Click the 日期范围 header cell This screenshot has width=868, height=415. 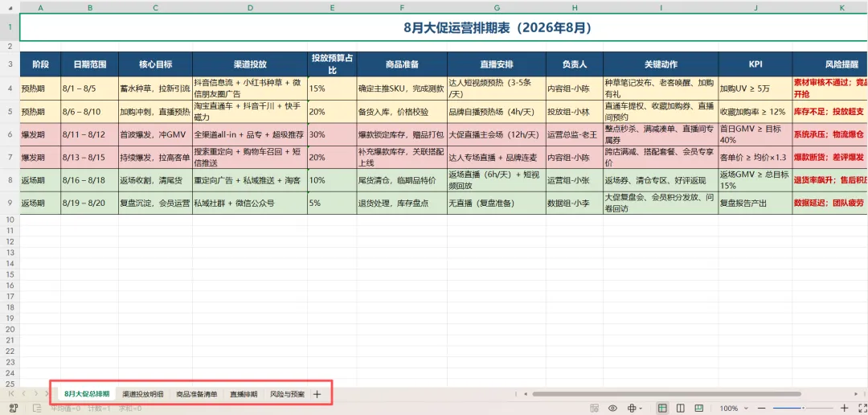90,64
